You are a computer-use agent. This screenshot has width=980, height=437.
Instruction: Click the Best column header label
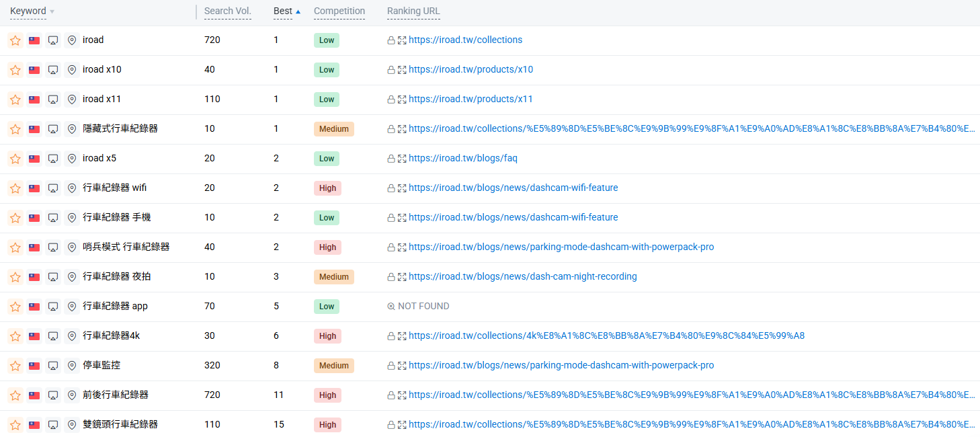point(283,11)
